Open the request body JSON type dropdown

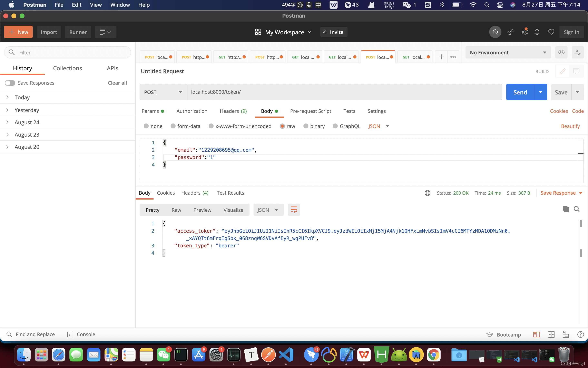click(x=379, y=126)
